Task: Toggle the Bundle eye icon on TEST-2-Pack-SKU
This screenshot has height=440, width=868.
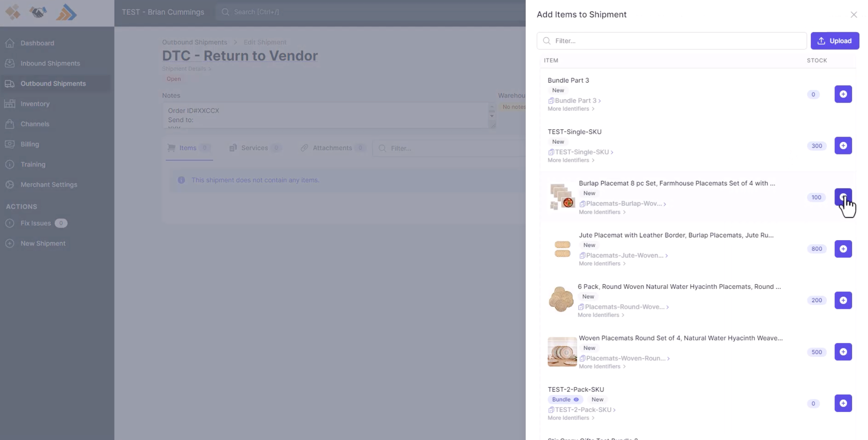Action: (x=576, y=399)
